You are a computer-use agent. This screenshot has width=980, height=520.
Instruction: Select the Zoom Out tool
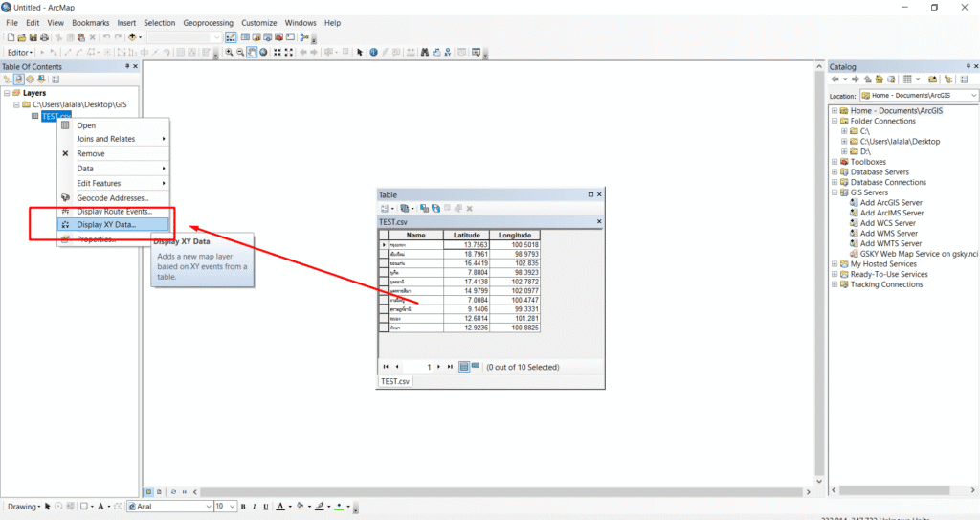click(240, 52)
